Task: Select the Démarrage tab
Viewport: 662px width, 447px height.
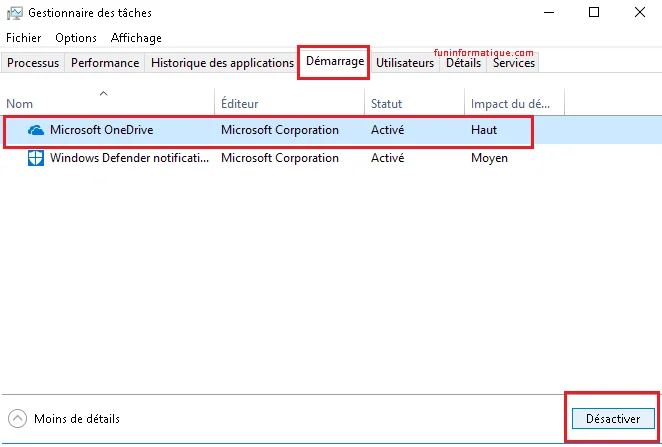Action: tap(334, 62)
